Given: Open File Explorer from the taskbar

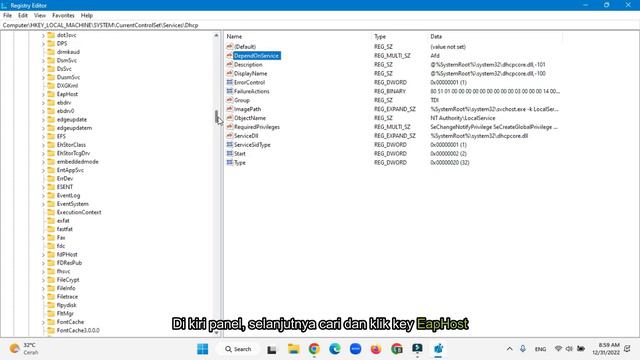Looking at the screenshot, I should click(293, 349).
